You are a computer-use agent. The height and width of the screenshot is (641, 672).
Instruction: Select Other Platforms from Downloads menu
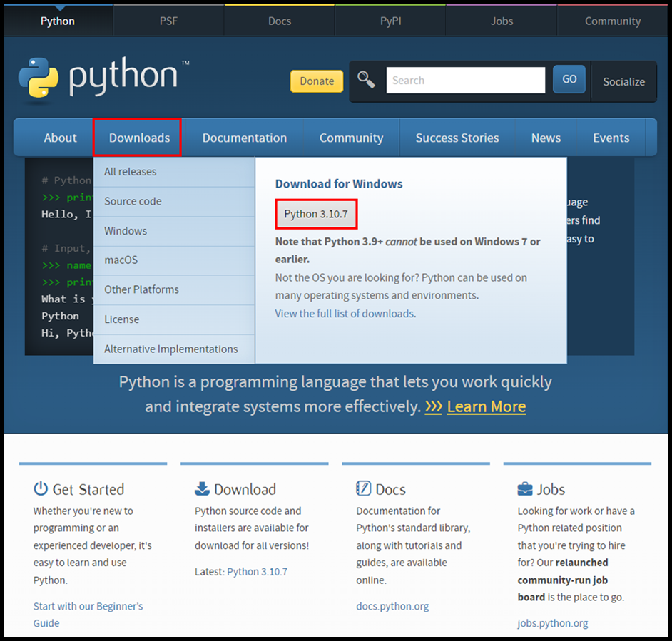click(174, 289)
